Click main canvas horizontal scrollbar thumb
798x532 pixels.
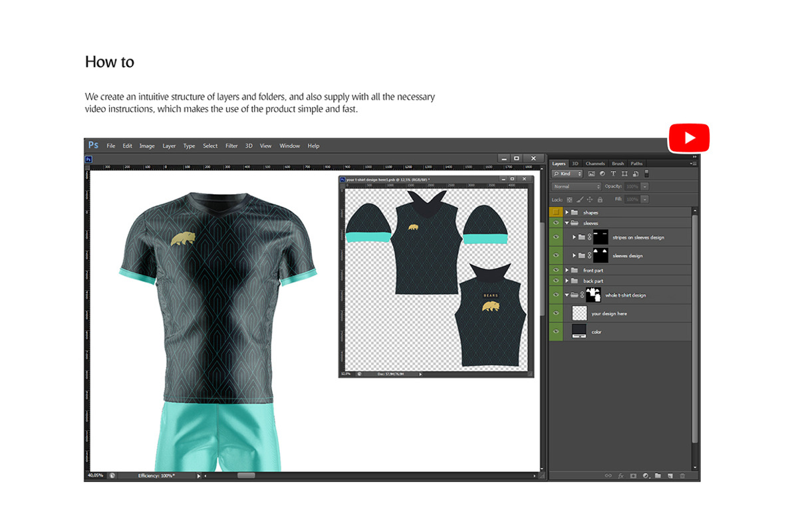click(246, 475)
